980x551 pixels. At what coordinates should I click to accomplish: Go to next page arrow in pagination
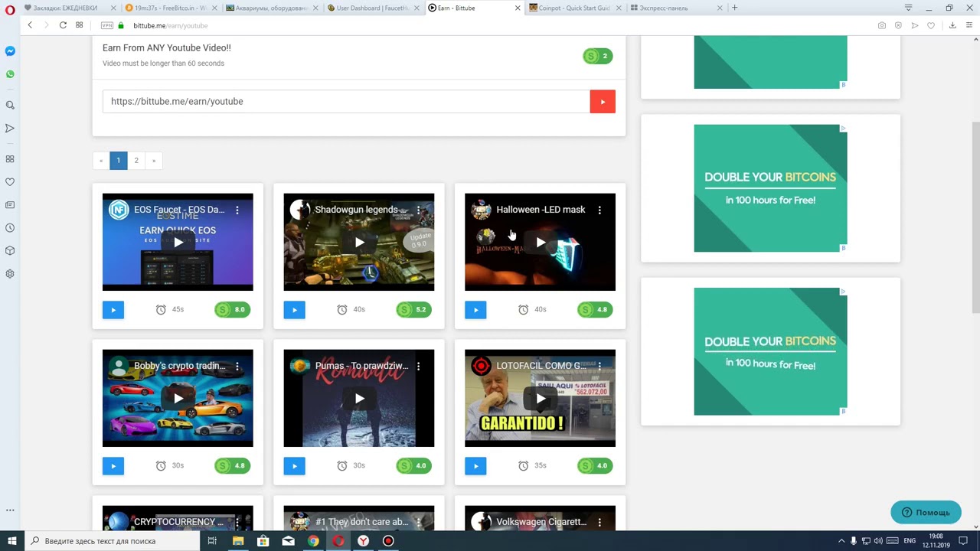(x=154, y=161)
